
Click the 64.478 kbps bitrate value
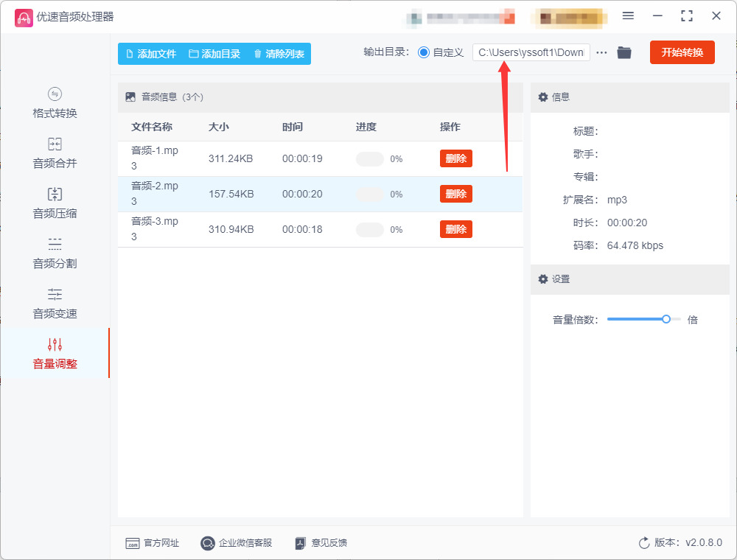[x=635, y=245]
